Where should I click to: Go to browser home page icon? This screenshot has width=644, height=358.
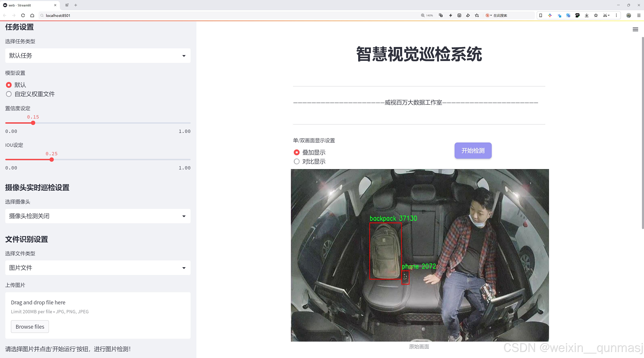click(32, 16)
